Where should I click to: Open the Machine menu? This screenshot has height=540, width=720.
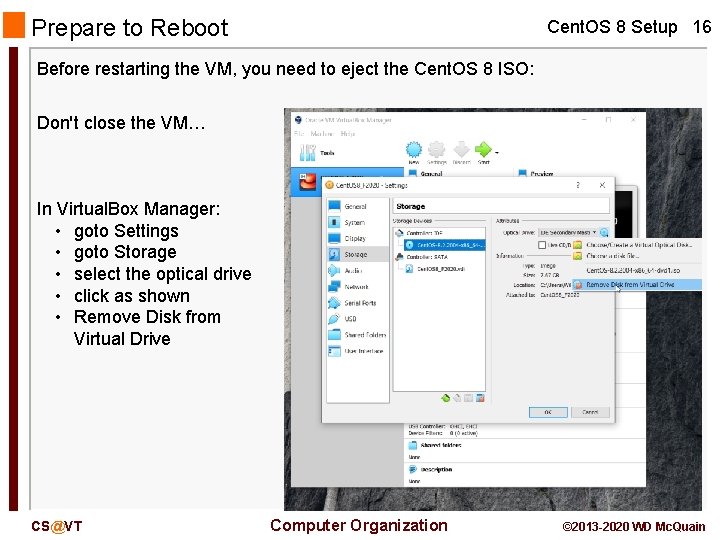pyautogui.click(x=321, y=134)
